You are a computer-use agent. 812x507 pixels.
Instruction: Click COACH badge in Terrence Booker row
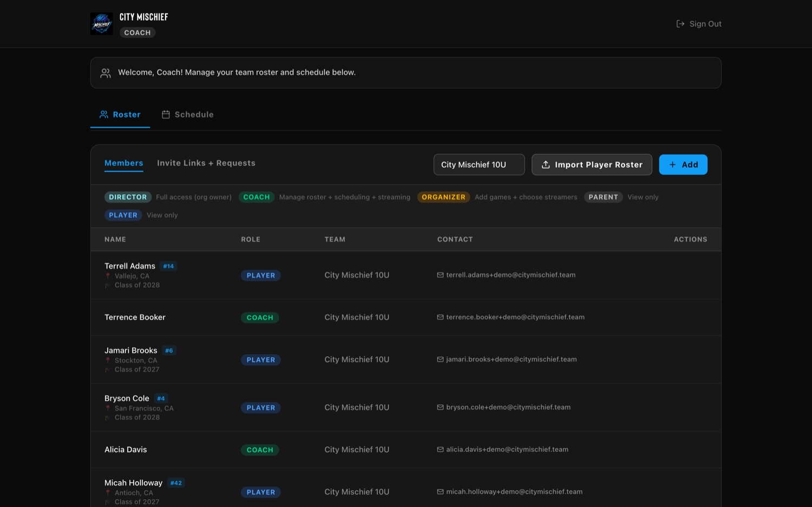point(260,318)
